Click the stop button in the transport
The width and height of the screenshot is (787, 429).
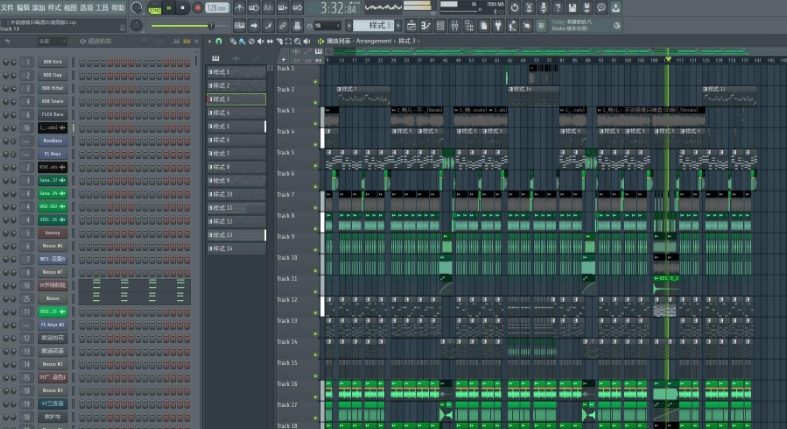(x=183, y=7)
